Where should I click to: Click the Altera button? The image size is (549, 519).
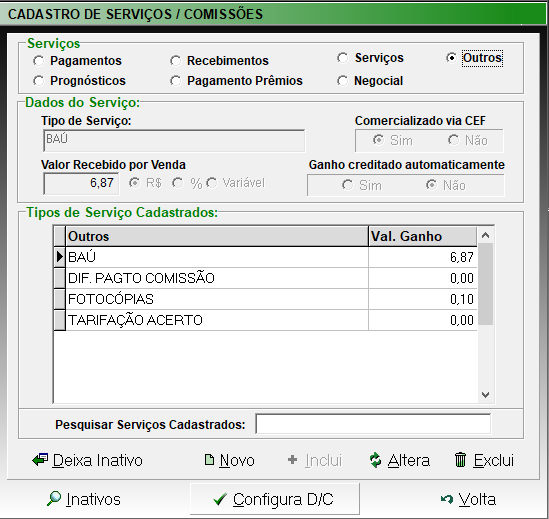[399, 460]
